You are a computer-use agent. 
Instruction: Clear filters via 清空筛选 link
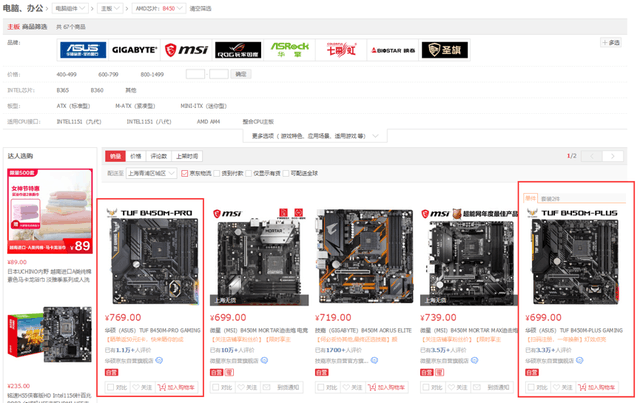click(200, 9)
